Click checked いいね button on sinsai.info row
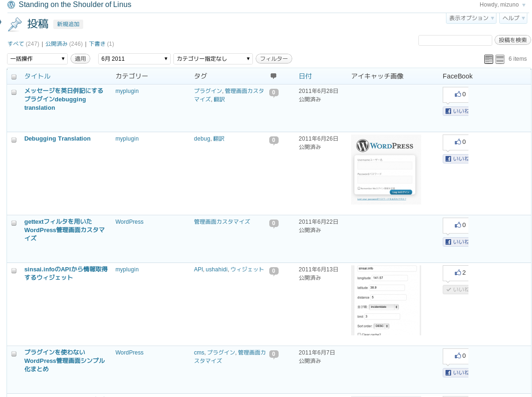Viewport: 532px width, 397px height. [x=456, y=290]
